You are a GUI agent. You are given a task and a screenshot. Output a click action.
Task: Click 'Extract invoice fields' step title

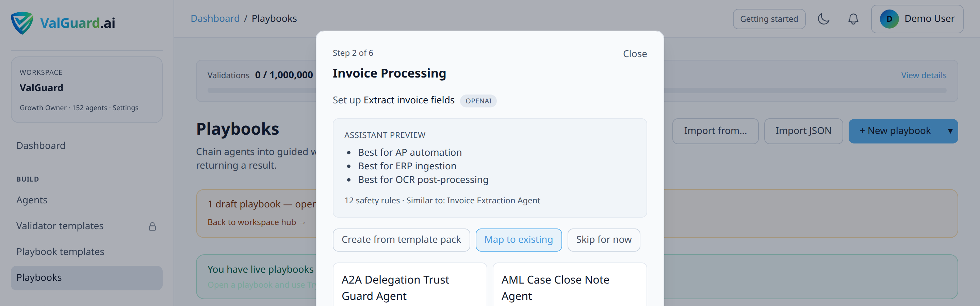click(x=409, y=100)
